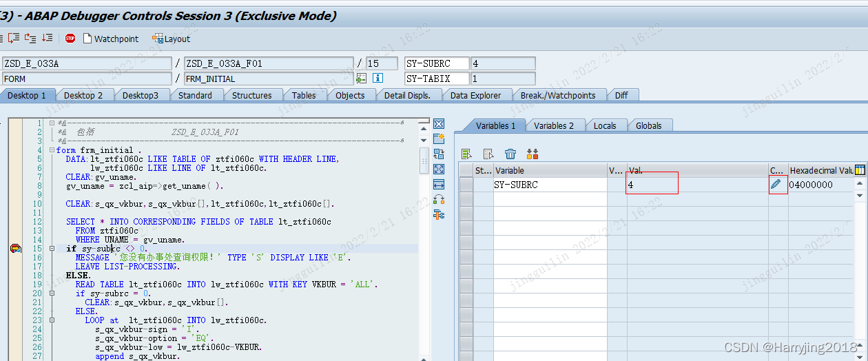Click the Variable column header
868x361 pixels.
tap(550, 170)
